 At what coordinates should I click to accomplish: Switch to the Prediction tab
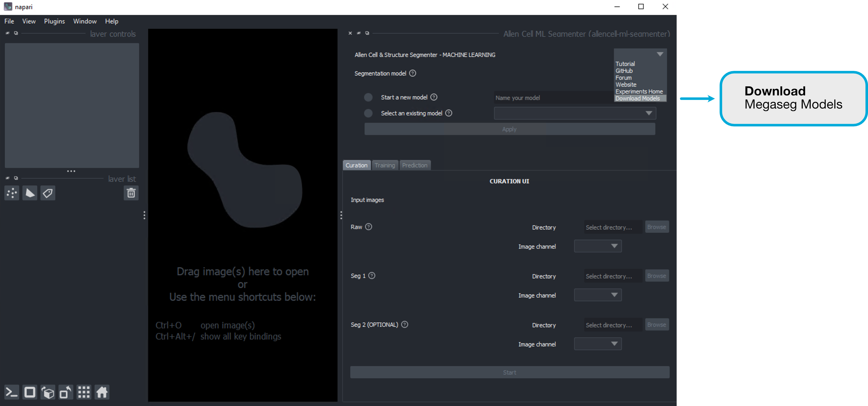tap(415, 165)
